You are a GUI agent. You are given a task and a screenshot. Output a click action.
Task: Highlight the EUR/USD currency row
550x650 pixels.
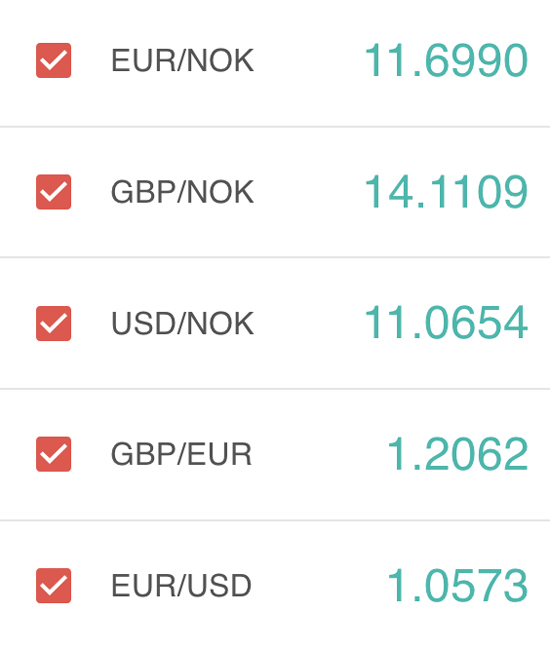[275, 585]
